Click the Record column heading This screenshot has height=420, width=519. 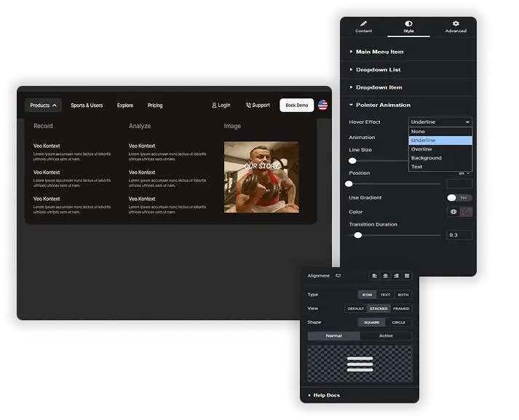[x=43, y=126]
